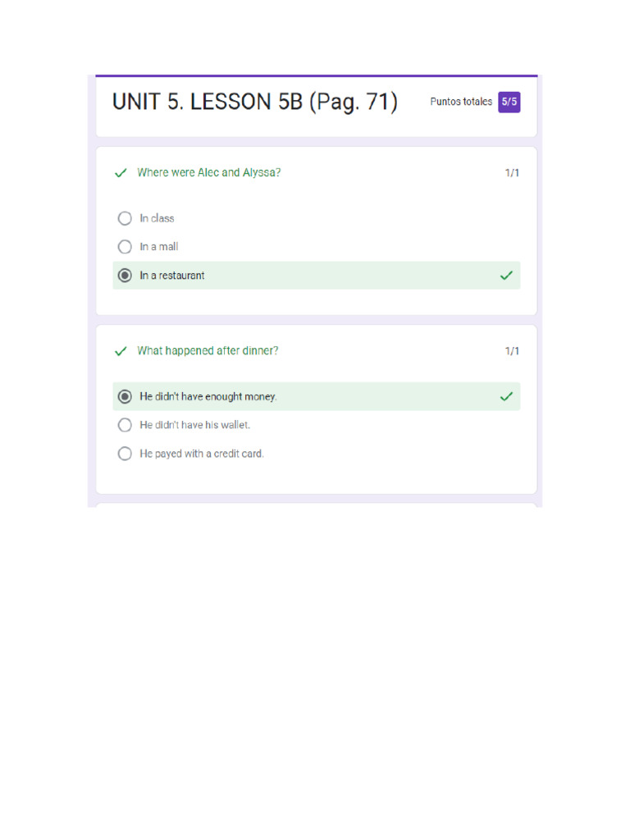Select the In class radio button
This screenshot has height=840, width=630.
tap(125, 218)
